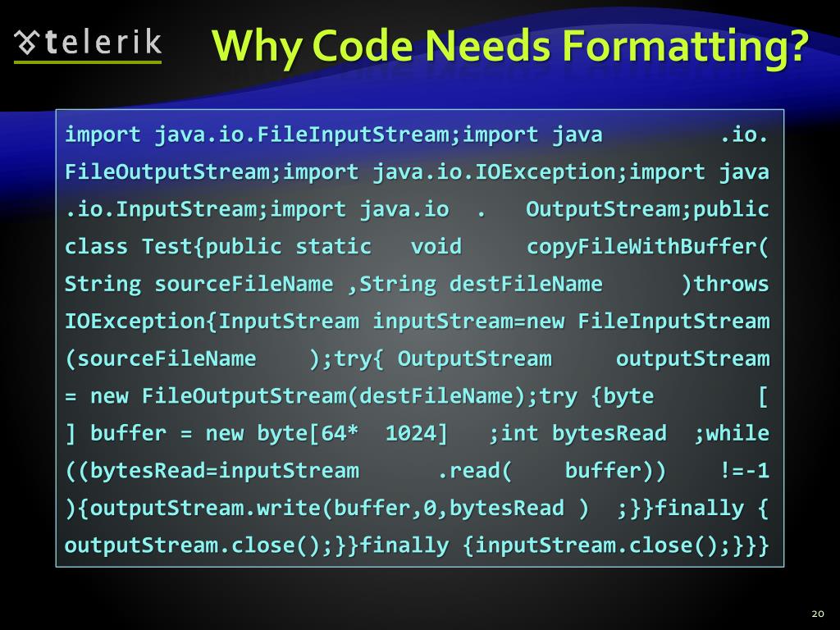Click the line beginning 'IOException{InputStream'

pos(417,322)
